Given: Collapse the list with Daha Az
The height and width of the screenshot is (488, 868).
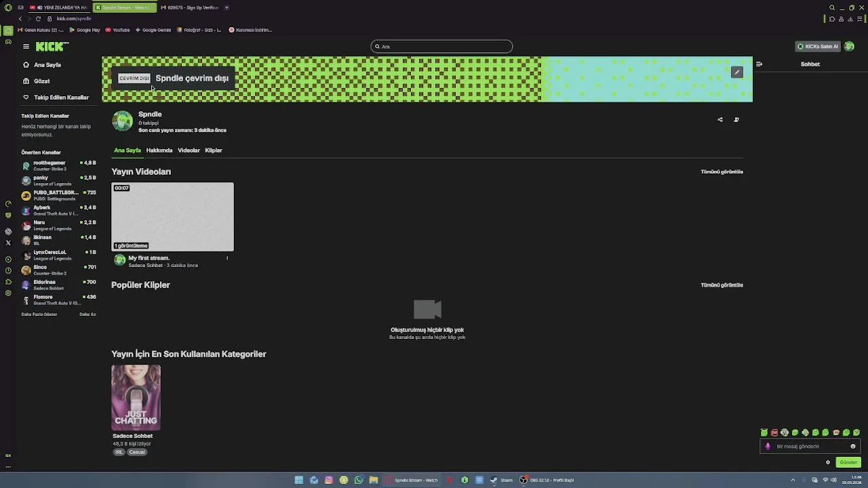Looking at the screenshot, I should pos(87,314).
